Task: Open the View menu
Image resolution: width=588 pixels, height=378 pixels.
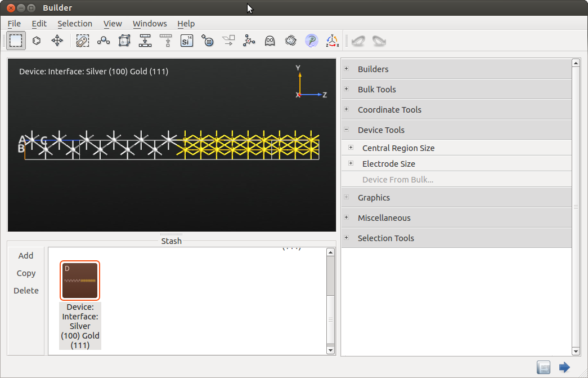Action: click(x=113, y=24)
